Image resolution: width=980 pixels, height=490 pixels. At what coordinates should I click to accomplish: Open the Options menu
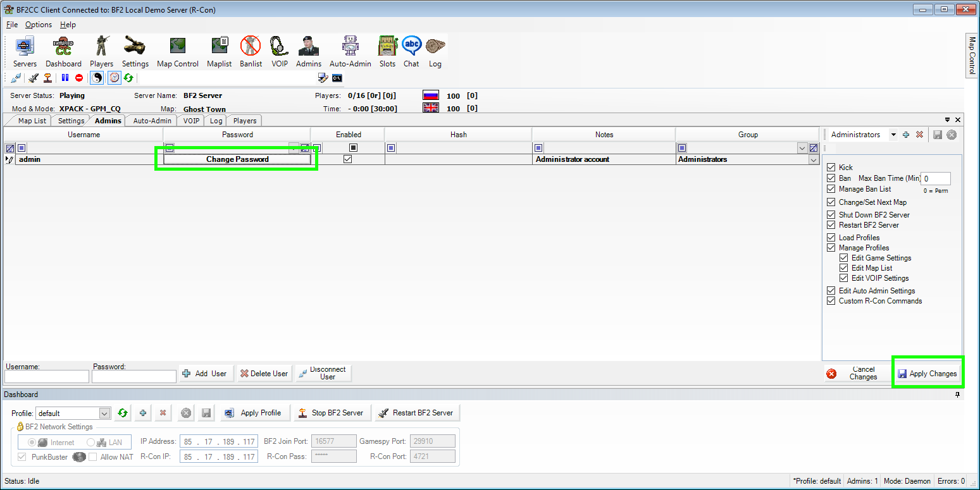pos(39,25)
